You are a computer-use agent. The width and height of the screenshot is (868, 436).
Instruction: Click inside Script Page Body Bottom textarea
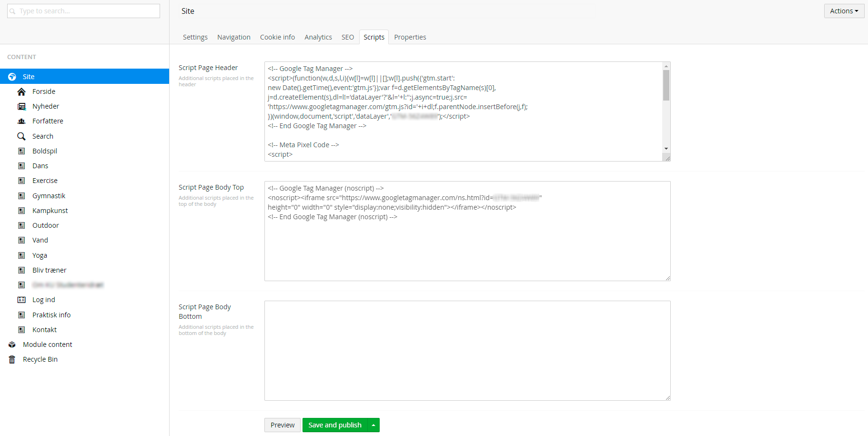467,351
